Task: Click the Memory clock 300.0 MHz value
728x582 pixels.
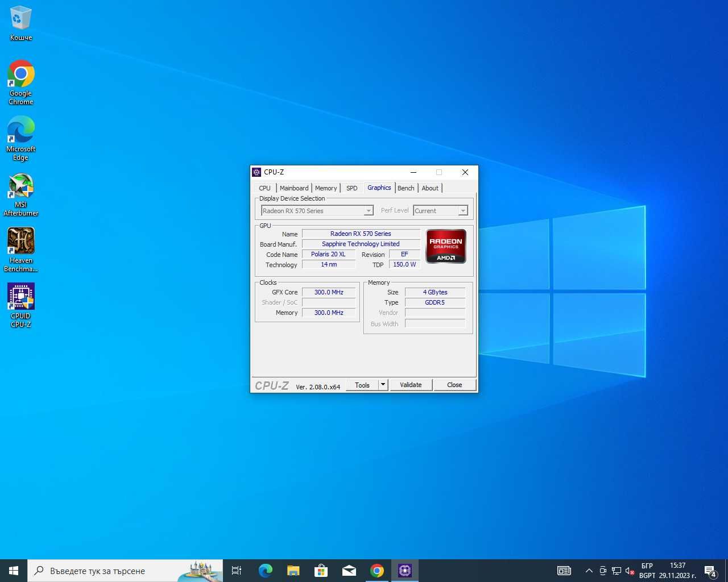Action: 329,313
